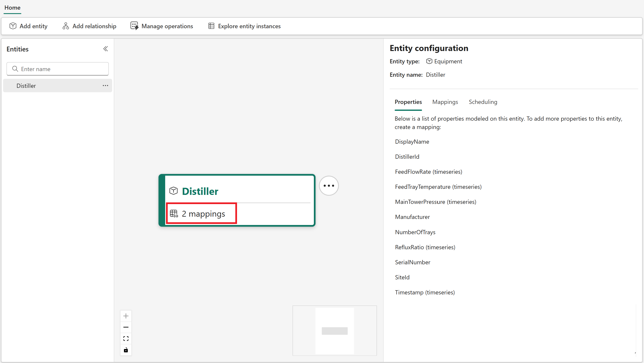Open the circular ellipsis menu beside Distiller card

tap(329, 186)
